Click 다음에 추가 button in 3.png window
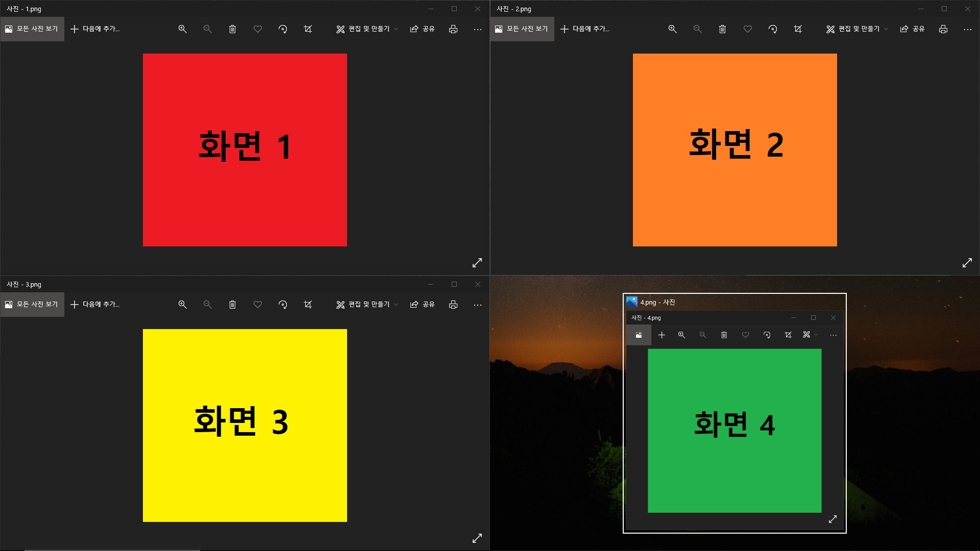 pyautogui.click(x=95, y=305)
